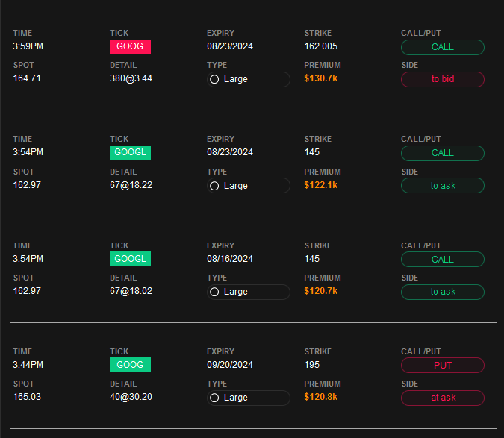Click the GOOGL ticker badge expiring 08/23/2024
This screenshot has height=438, width=504.
130,152
